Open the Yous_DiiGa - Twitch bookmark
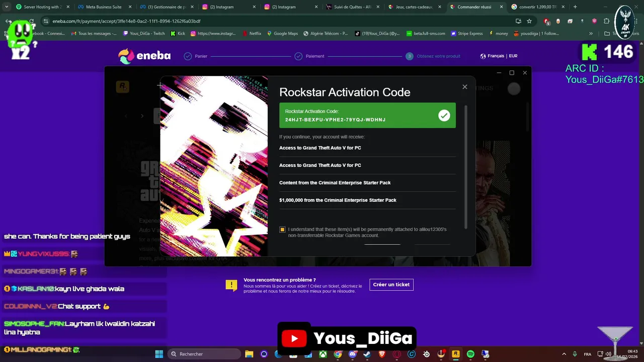 pos(143,33)
